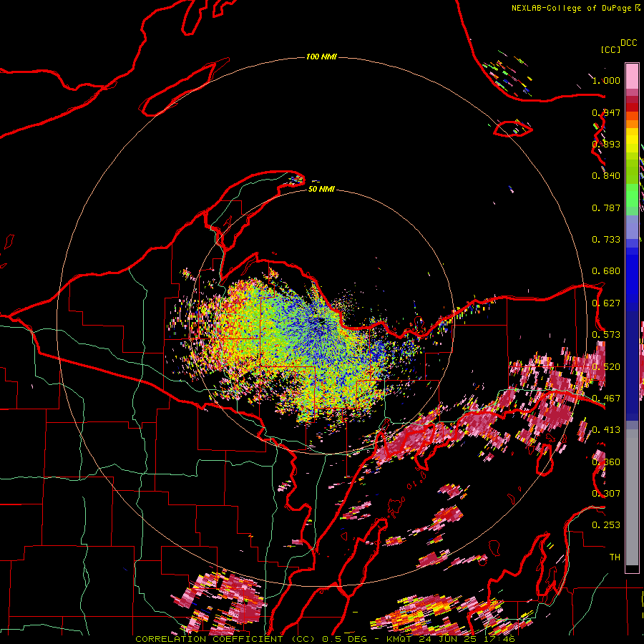Click the 1.000 value on the color scale
Screen dimensions: 644x644
pos(606,80)
